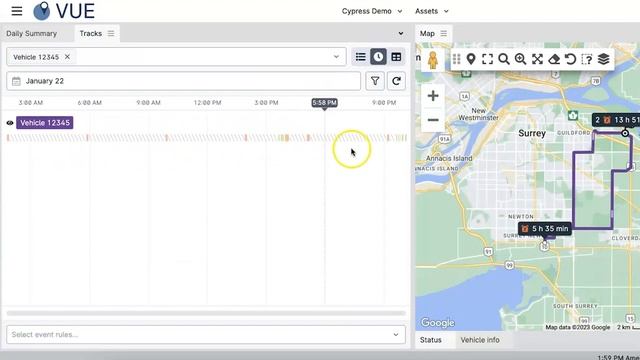Click the 5:58 PM timeline marker
The image size is (640, 360).
(324, 103)
